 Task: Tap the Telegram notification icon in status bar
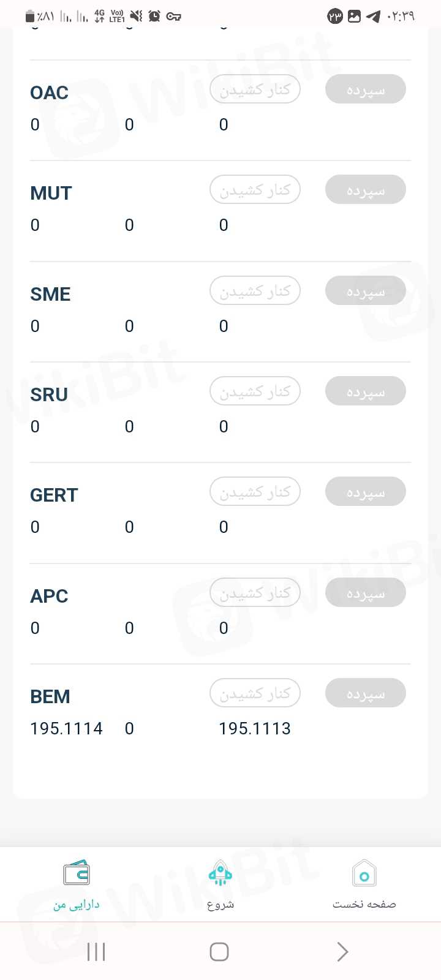click(x=373, y=17)
